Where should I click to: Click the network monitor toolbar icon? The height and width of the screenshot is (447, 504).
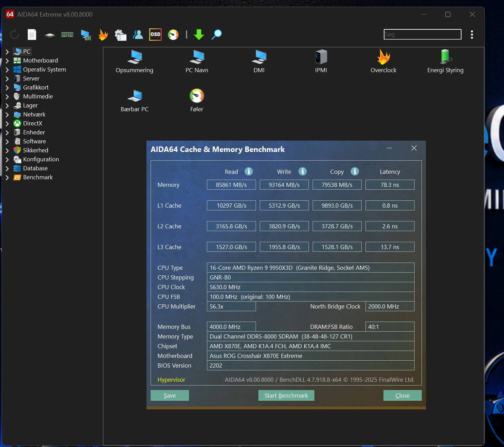click(86, 35)
